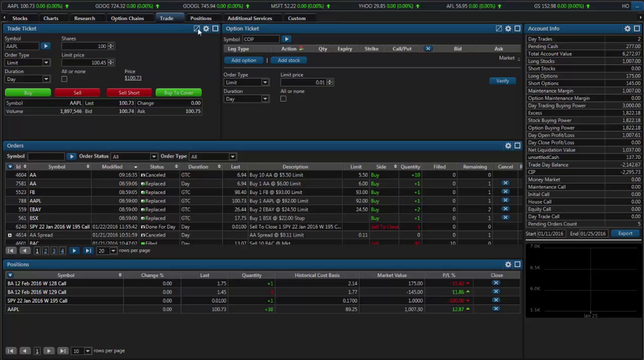Detach the Trade Ticket panel
The height and width of the screenshot is (360, 644).
[x=197, y=29]
